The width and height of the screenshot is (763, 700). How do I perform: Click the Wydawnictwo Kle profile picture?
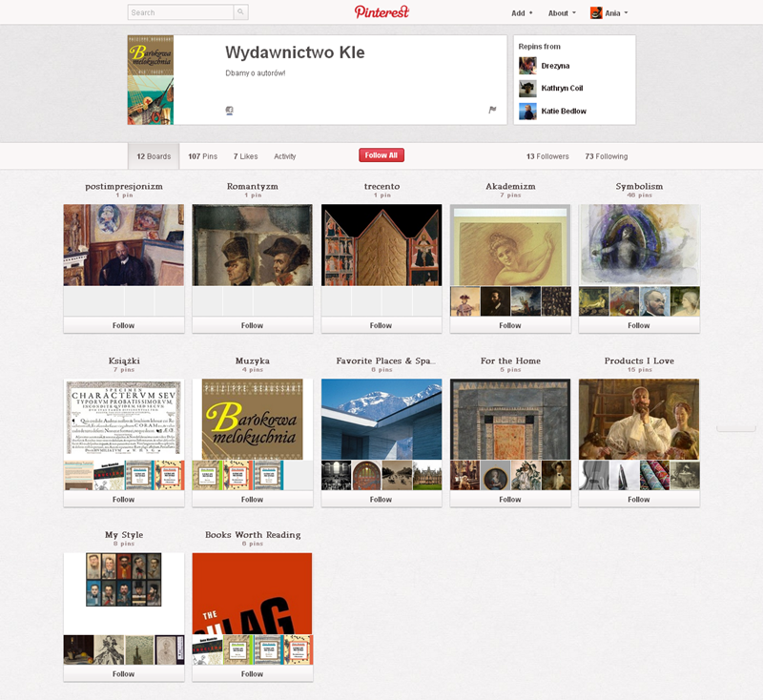pyautogui.click(x=151, y=80)
